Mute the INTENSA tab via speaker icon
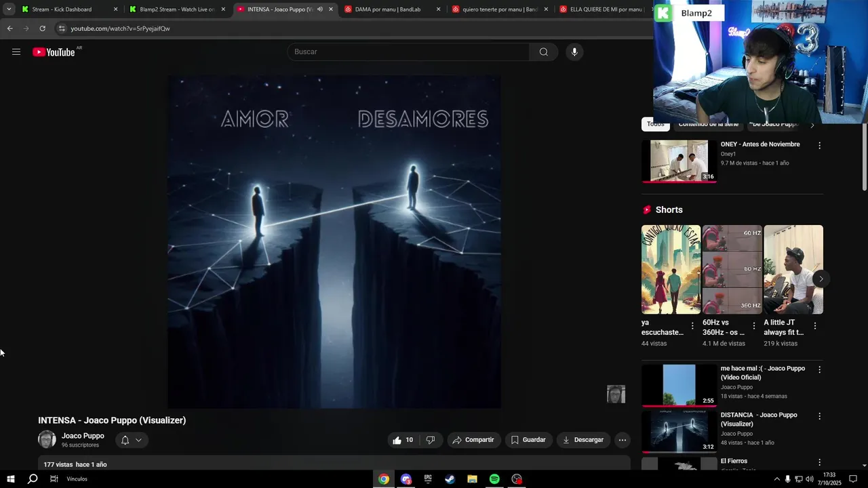 (x=320, y=9)
